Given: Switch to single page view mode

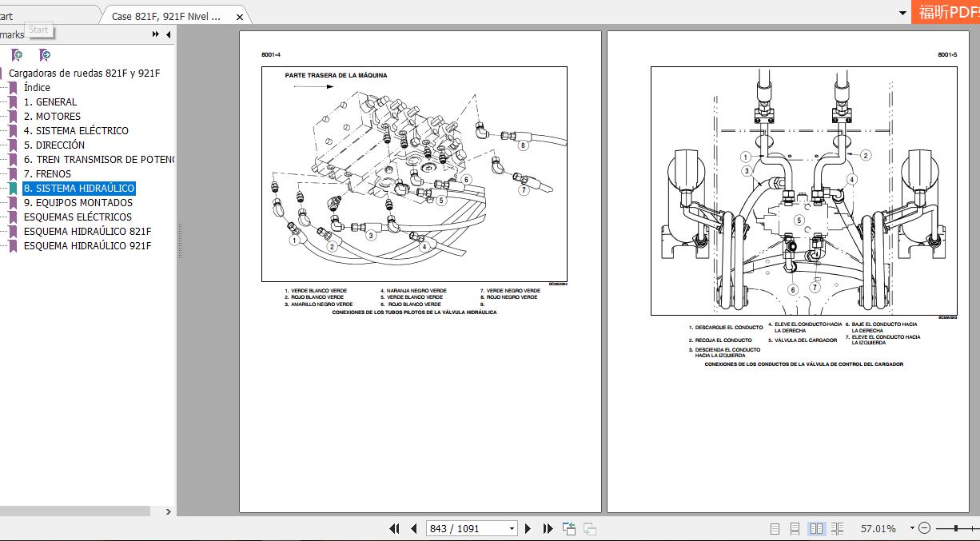Looking at the screenshot, I should pyautogui.click(x=775, y=528).
